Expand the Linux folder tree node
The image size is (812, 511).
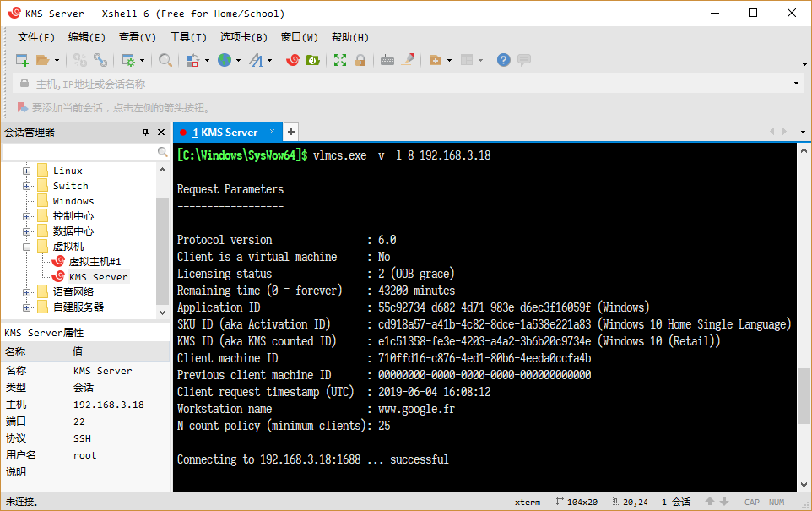26,171
